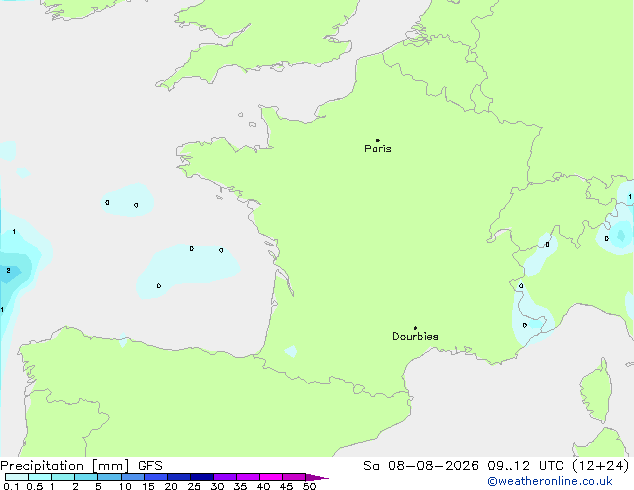Open the weatheronline.co.uk link
634x490 pixels.
pyautogui.click(x=550, y=481)
